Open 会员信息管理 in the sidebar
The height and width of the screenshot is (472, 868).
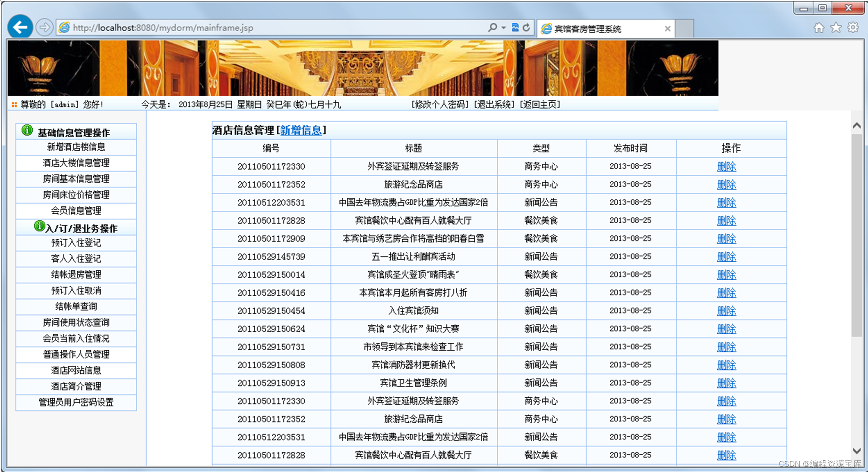(x=76, y=211)
